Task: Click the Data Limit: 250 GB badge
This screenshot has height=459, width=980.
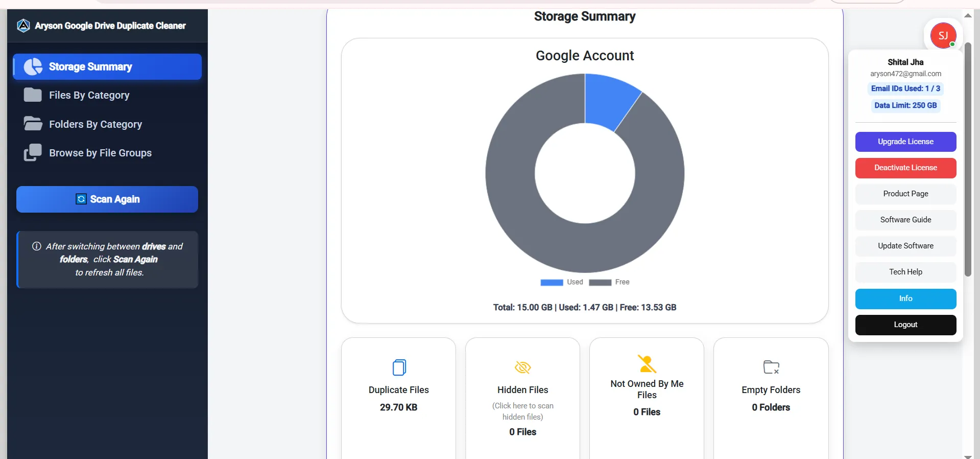Action: point(905,105)
